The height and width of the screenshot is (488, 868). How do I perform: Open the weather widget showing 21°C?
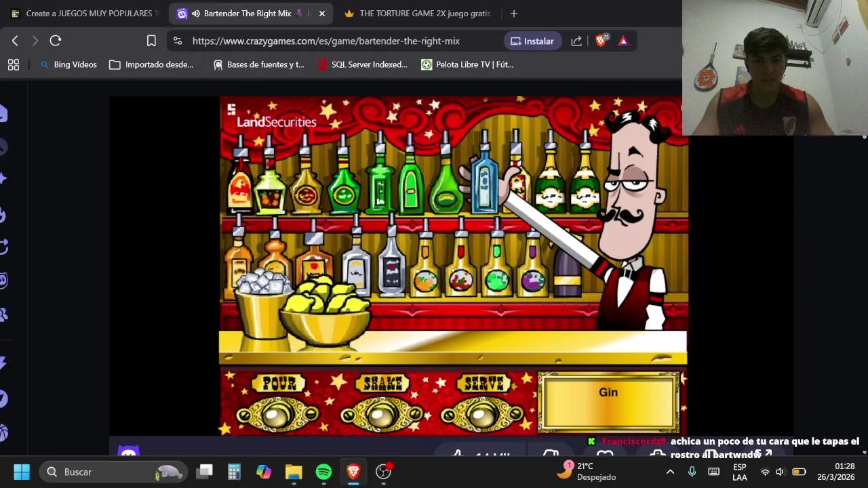(586, 471)
